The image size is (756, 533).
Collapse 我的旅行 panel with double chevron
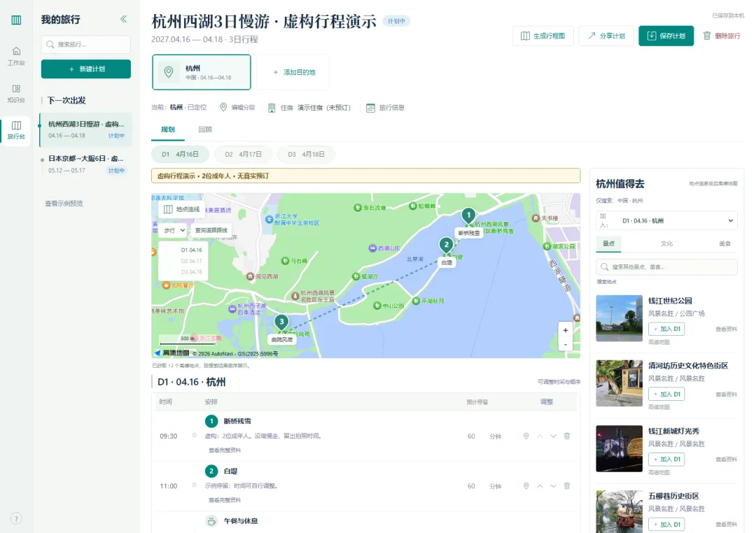pos(123,20)
